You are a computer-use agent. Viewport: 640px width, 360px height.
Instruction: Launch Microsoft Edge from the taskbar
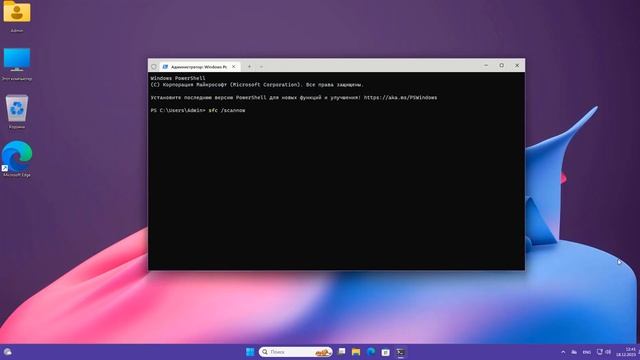[371, 352]
